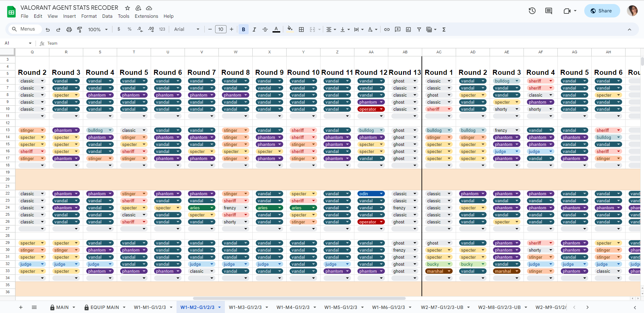644x313 pixels.
Task: Click the undo arrow icon
Action: [48, 30]
